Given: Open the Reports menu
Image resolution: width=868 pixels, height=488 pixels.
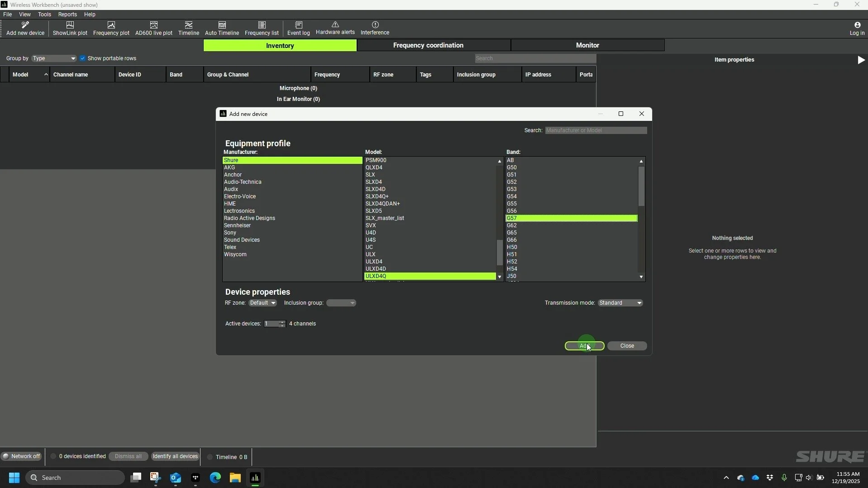Looking at the screenshot, I should [67, 14].
